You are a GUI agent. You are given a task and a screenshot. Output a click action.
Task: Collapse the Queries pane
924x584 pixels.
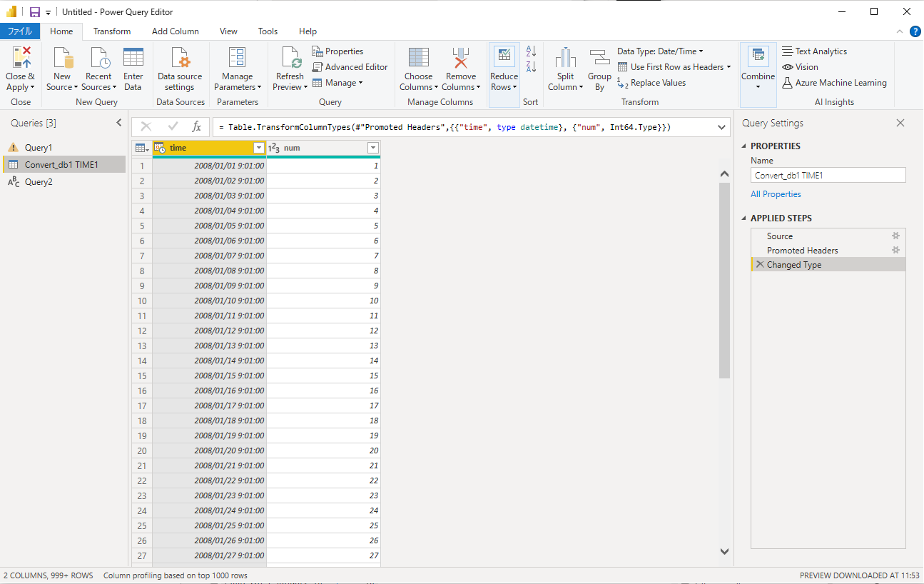pos(119,124)
